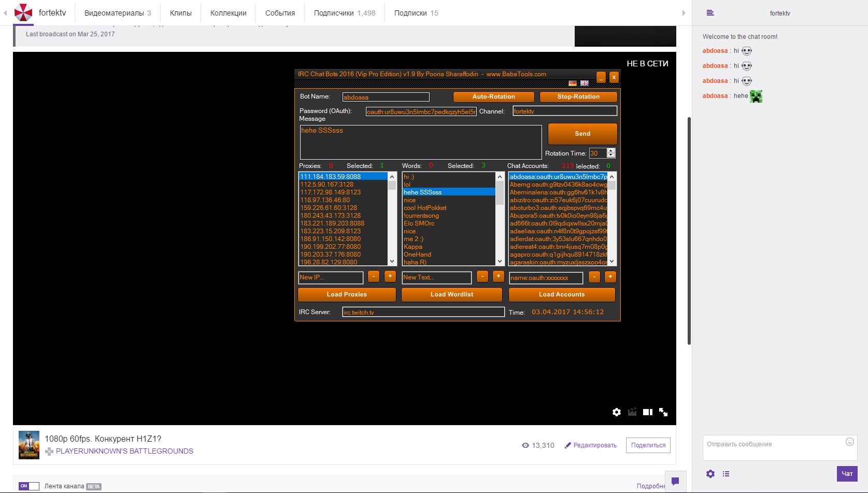Select 'cool HotPokket' in Words list

[425, 208]
